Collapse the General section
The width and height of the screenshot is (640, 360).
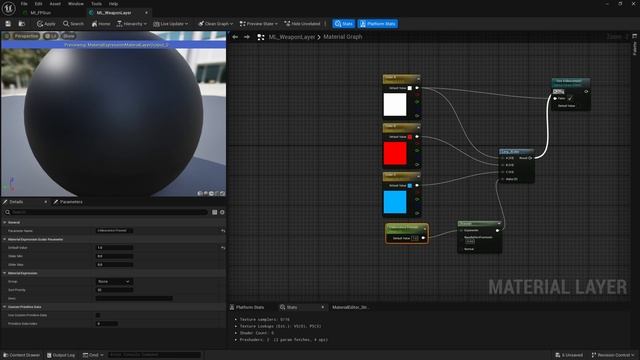click(x=5, y=222)
